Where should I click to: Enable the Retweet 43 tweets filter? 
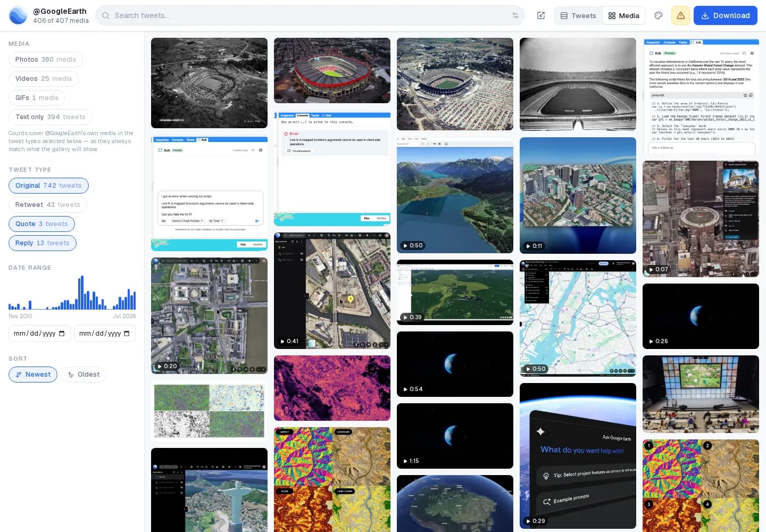click(x=48, y=205)
